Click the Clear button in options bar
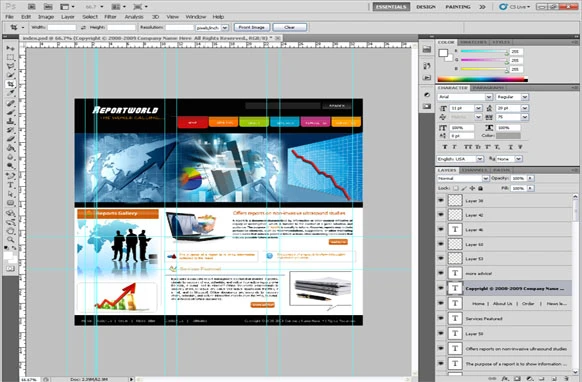The width and height of the screenshot is (582, 382). (290, 27)
